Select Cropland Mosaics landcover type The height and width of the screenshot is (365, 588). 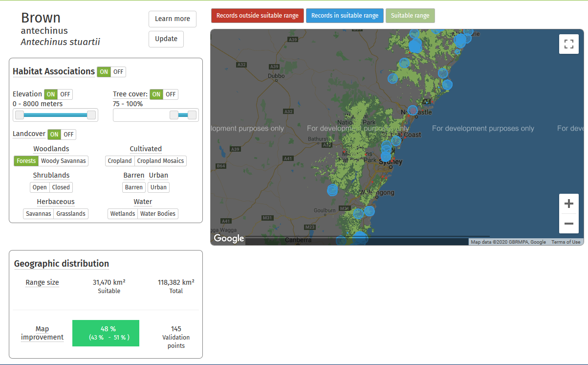click(x=160, y=161)
